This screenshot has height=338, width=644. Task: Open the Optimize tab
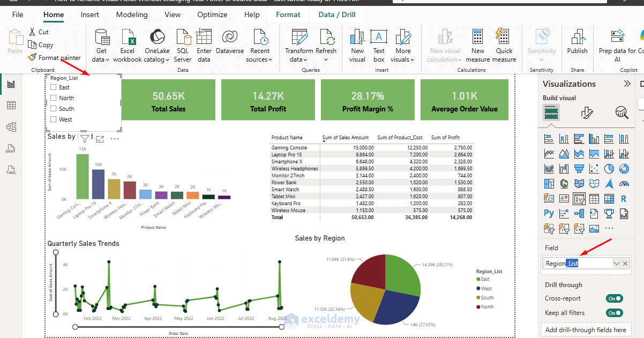(x=212, y=14)
